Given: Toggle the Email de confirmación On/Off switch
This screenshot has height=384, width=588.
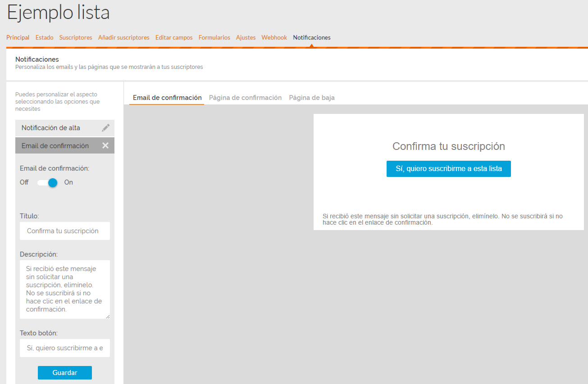Looking at the screenshot, I should click(47, 182).
